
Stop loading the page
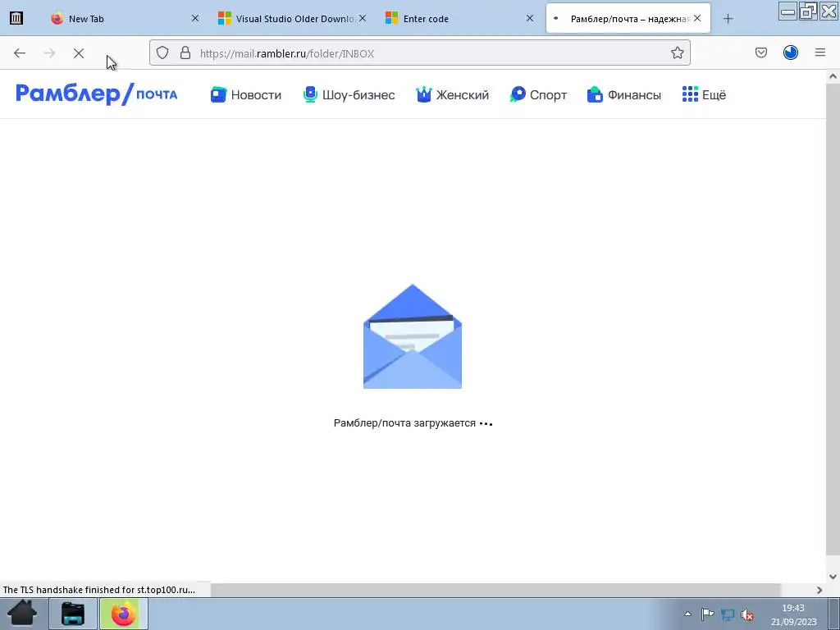tap(79, 53)
